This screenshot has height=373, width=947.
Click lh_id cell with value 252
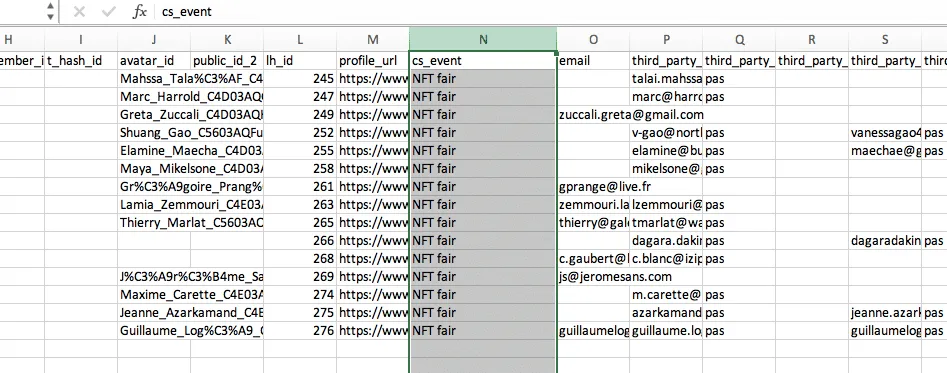click(300, 133)
